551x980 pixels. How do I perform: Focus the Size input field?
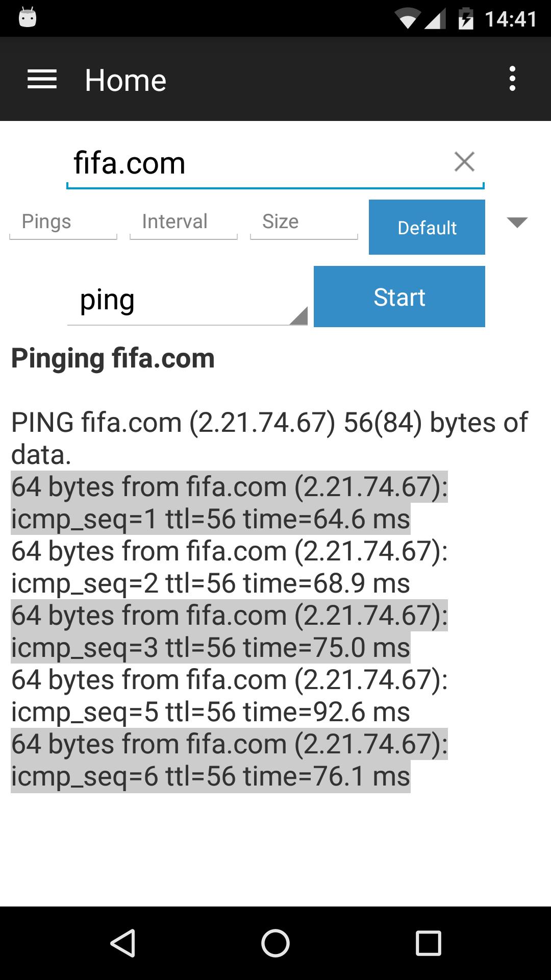coord(304,223)
